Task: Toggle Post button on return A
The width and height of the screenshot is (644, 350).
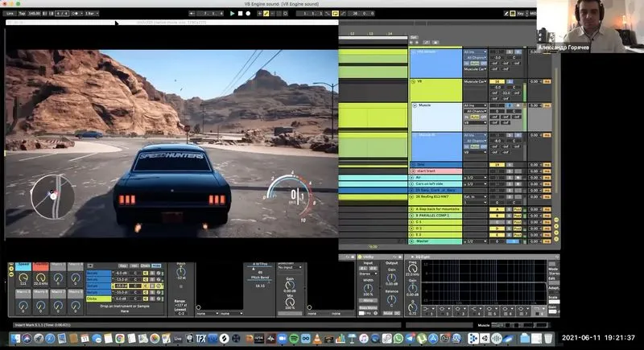Action: point(518,209)
